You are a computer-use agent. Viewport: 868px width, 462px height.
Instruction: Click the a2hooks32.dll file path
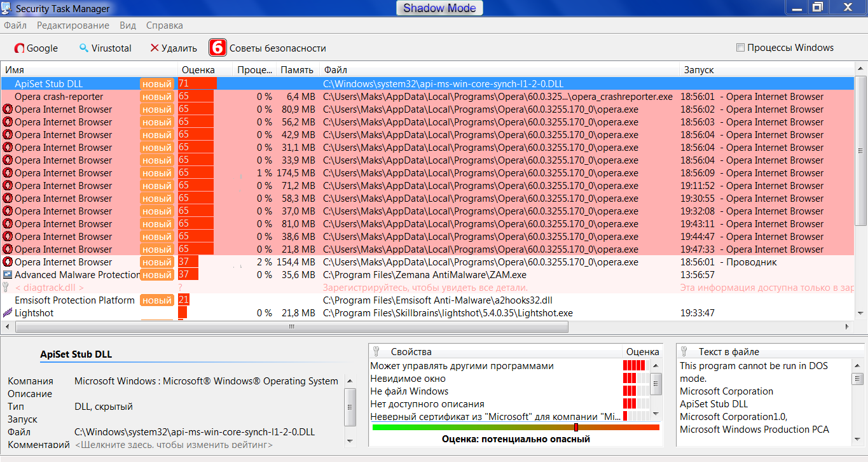437,300
